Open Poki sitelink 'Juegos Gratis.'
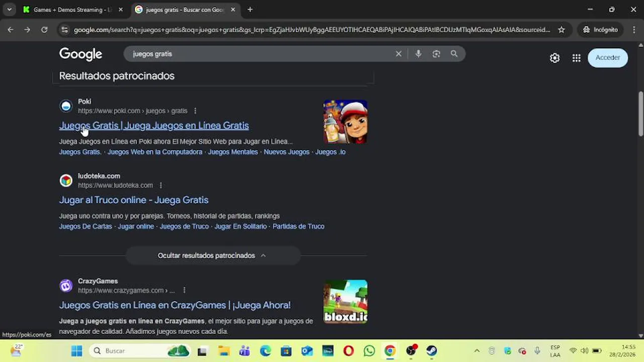 80,152
